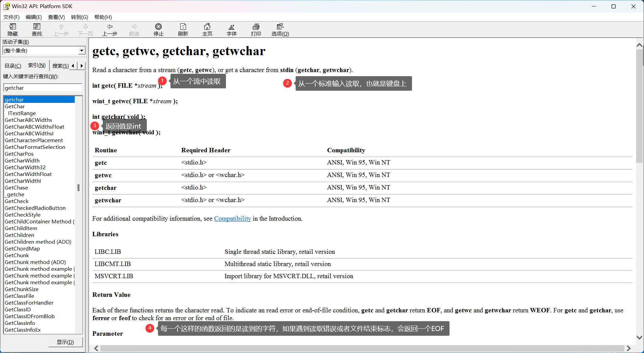Click the right chevron to reveal hidden tabs
Viewport: 644px width, 353px height.
tap(81, 65)
